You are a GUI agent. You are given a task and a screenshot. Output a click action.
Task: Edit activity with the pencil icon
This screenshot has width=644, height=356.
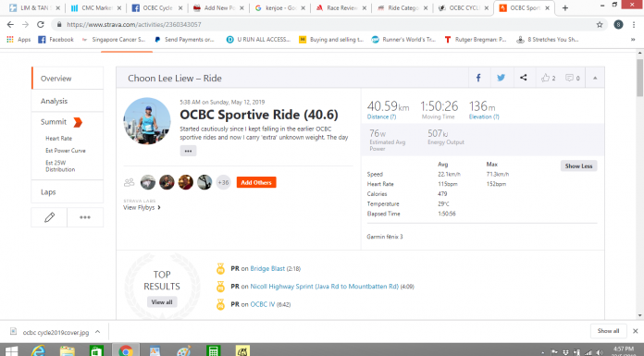point(49,217)
